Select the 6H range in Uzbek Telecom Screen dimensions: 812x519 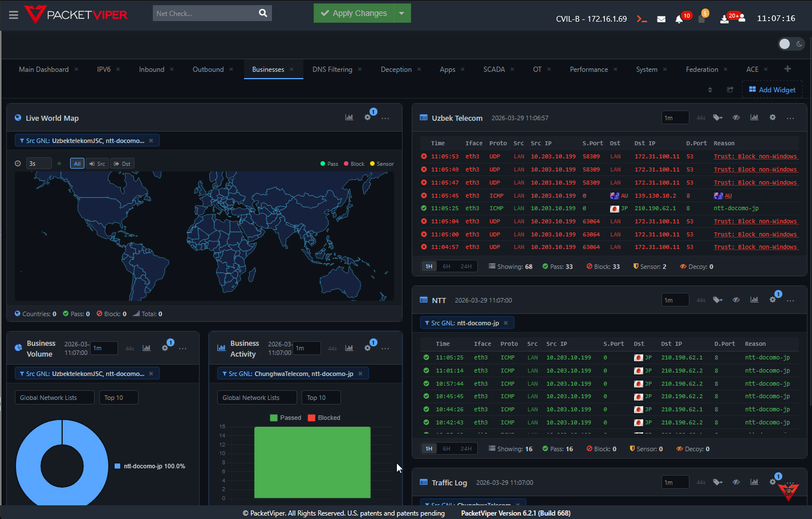(x=446, y=266)
